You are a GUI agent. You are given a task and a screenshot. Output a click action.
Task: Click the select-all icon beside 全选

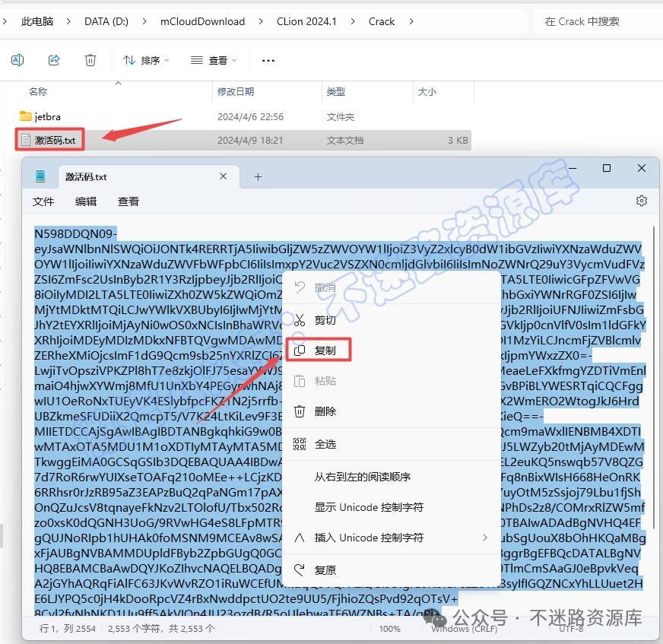pyautogui.click(x=300, y=444)
